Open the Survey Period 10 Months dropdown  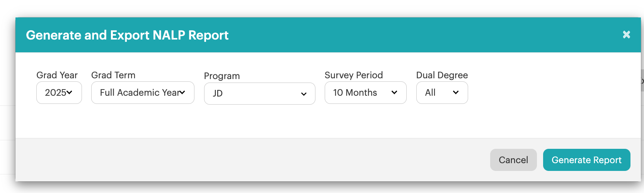pos(365,93)
